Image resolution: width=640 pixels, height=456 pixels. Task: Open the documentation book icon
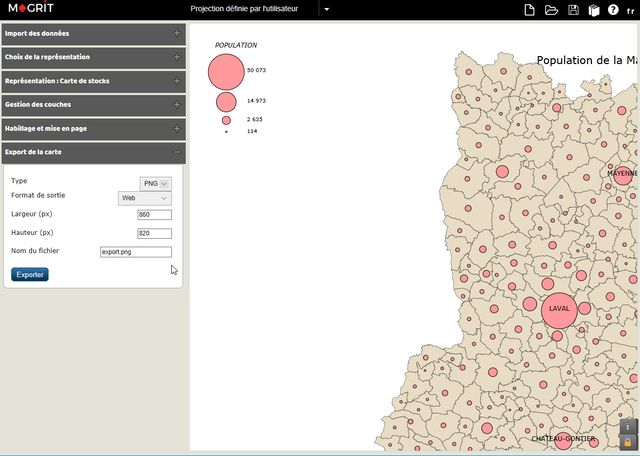click(x=593, y=10)
